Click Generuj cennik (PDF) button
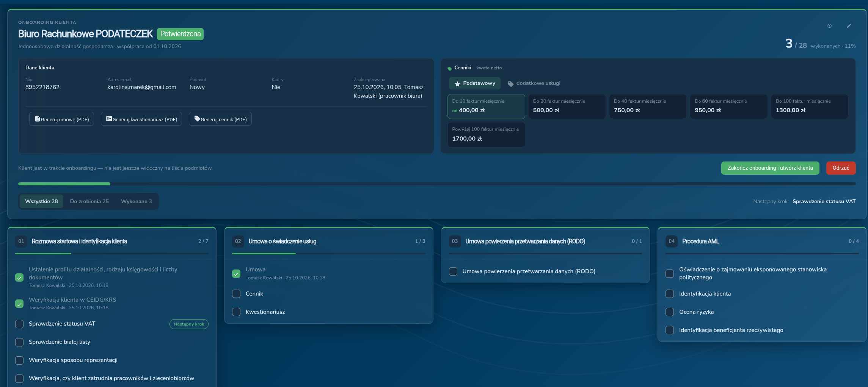868x387 pixels. pyautogui.click(x=220, y=119)
